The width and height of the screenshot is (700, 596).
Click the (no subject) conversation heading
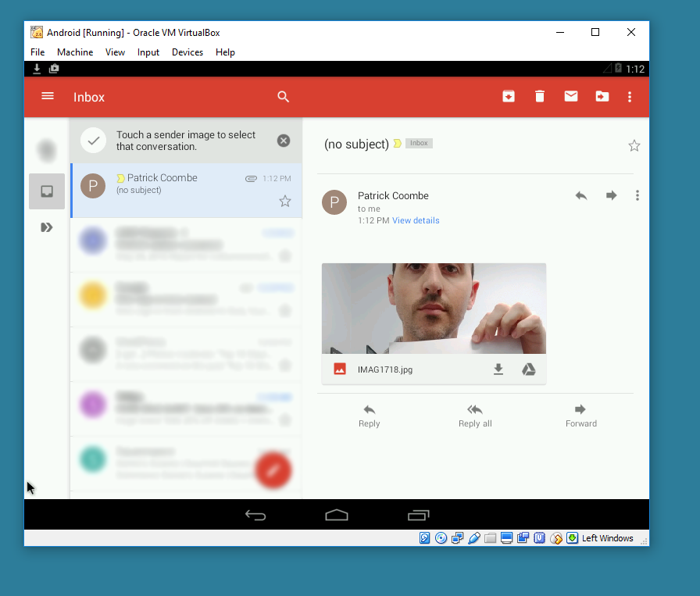pos(356,145)
